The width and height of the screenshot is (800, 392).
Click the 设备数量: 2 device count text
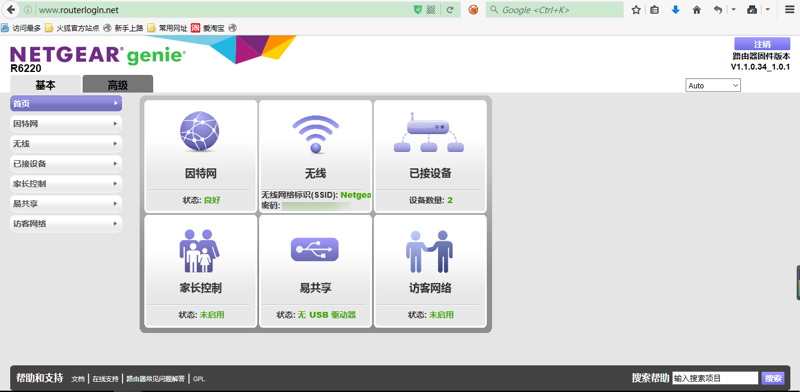pos(431,201)
